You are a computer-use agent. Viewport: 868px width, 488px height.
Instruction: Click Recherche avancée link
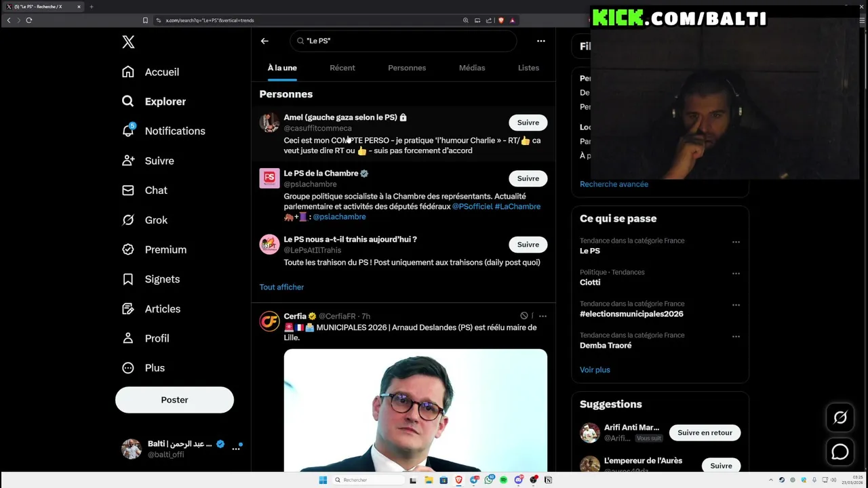click(x=614, y=184)
